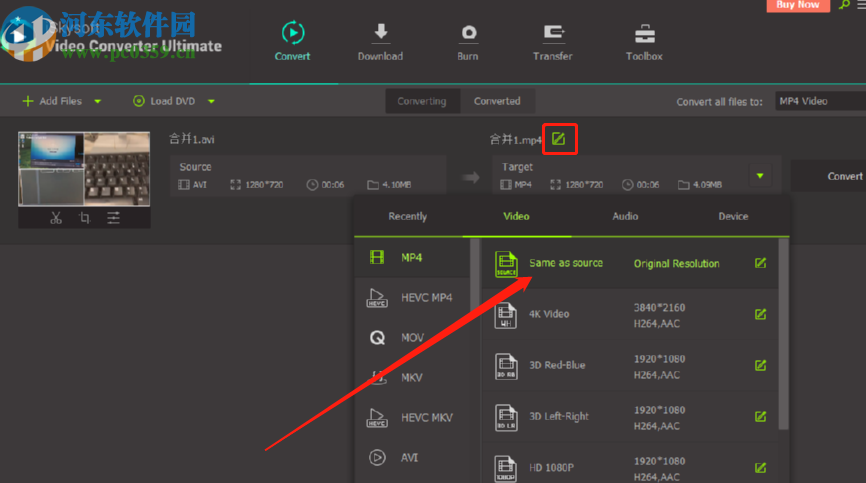
Task: Switch to the Converted tab
Action: 497,101
